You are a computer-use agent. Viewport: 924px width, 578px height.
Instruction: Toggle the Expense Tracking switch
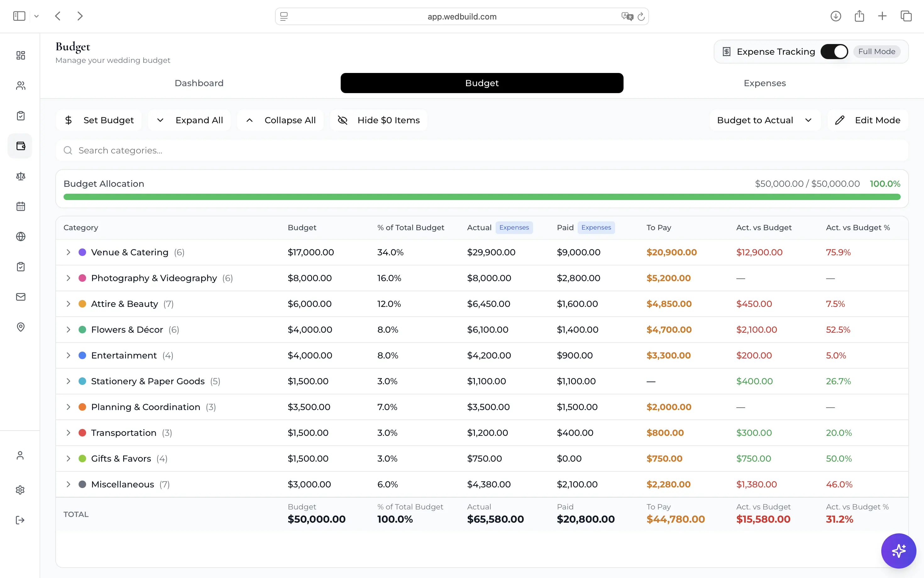[834, 52]
